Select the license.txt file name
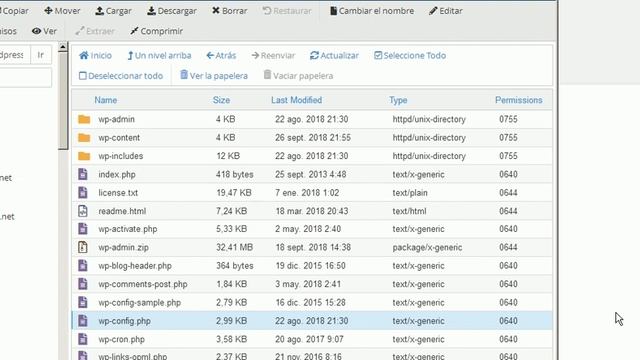Image resolution: width=640 pixels, height=360 pixels. [x=118, y=193]
